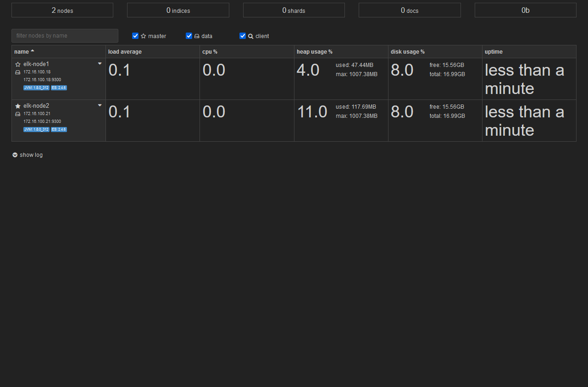Click the filled master star beside elk-node2
This screenshot has height=387, width=588.
[18, 106]
